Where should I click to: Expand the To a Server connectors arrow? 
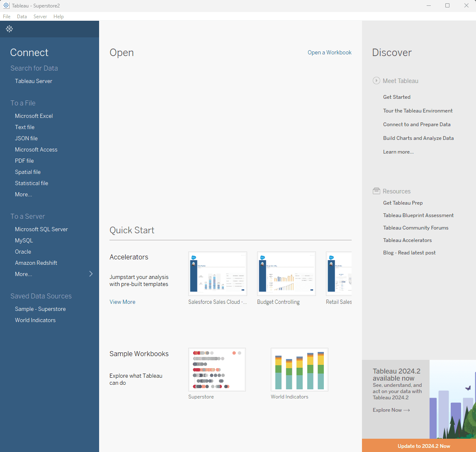point(91,274)
